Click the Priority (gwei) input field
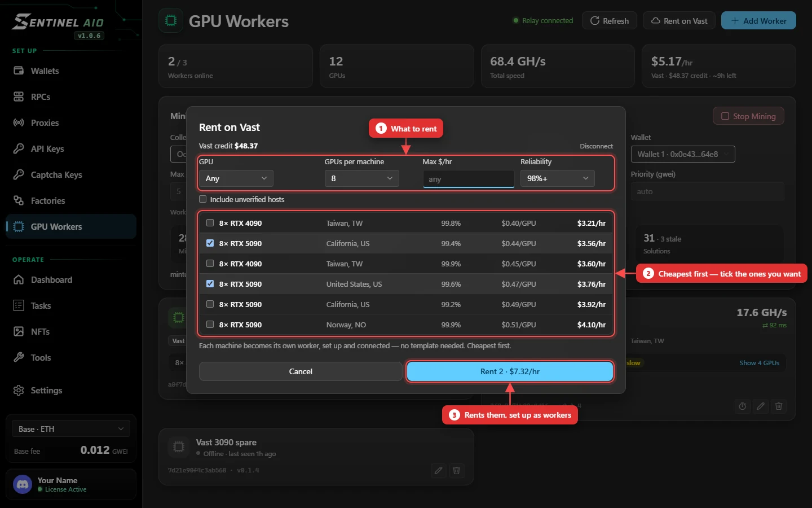Viewport: 812px width, 508px height. click(x=708, y=191)
